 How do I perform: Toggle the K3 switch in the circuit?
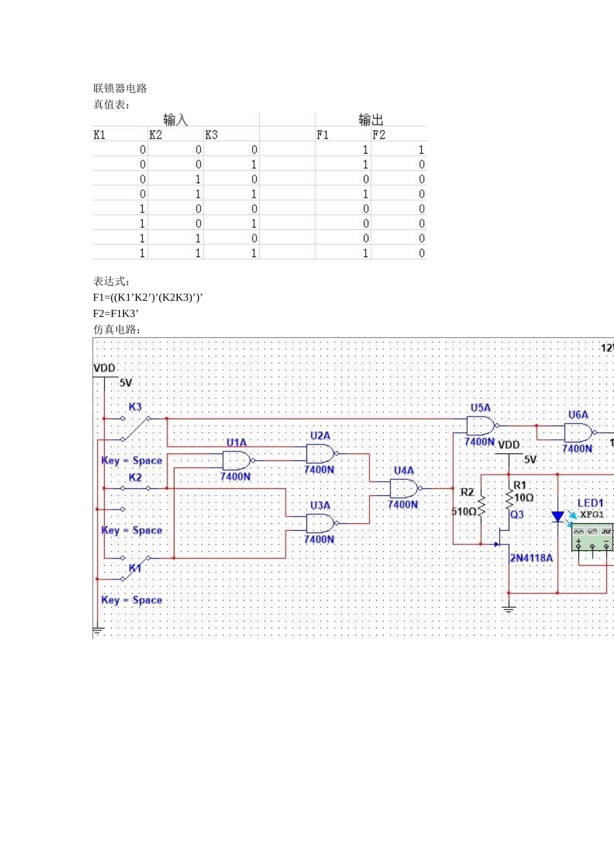click(136, 428)
